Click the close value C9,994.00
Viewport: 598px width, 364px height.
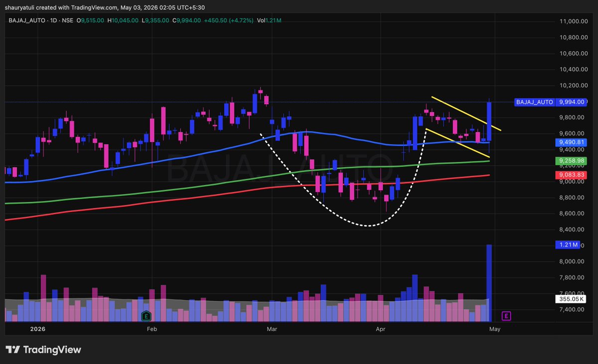pos(187,20)
